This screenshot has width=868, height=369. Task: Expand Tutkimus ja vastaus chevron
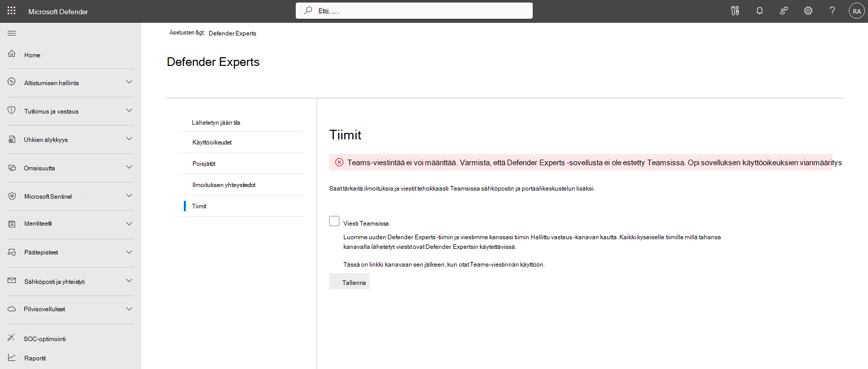click(x=129, y=110)
